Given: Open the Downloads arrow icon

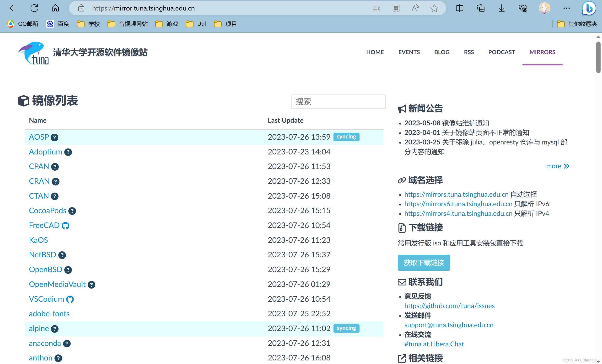Looking at the screenshot, I should pyautogui.click(x=502, y=8).
